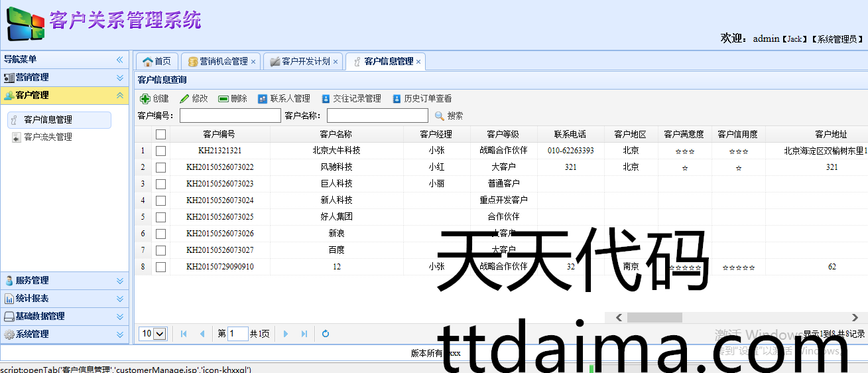Click the 删除 (delete) minus icon
The height and width of the screenshot is (373, 868).
223,99
